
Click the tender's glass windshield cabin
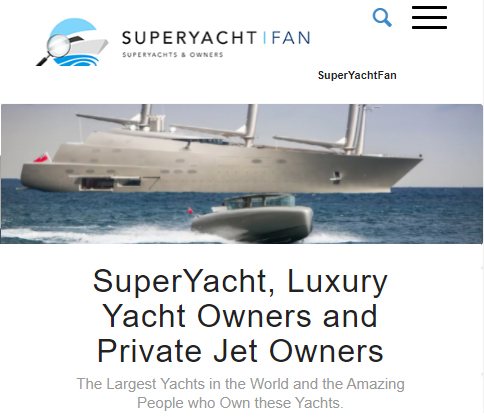coord(260,201)
